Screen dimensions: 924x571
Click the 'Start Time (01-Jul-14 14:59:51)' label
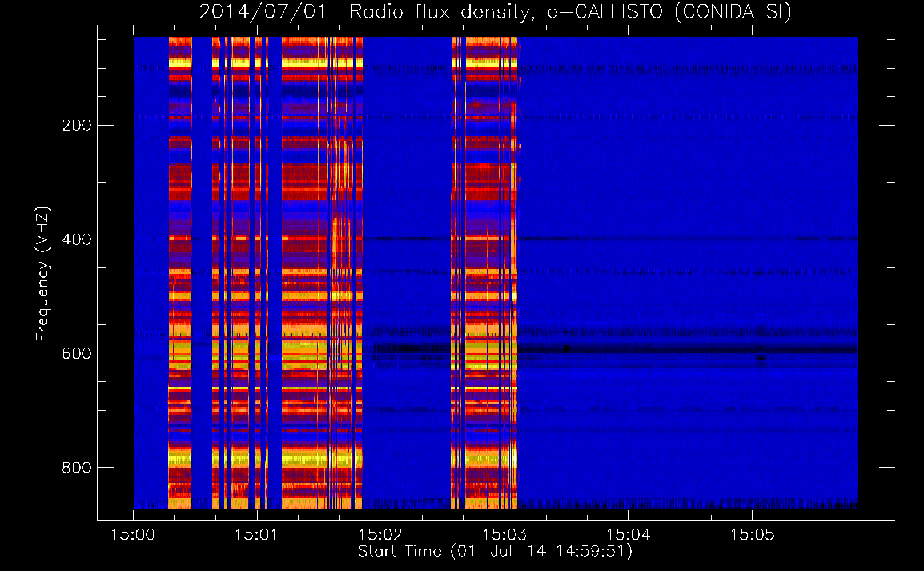pyautogui.click(x=495, y=552)
